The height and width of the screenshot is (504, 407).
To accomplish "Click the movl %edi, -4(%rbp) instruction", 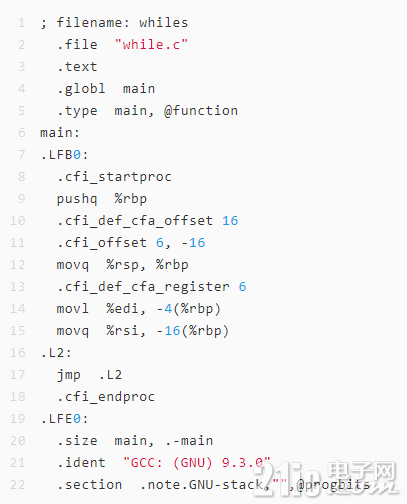I will (138, 309).
